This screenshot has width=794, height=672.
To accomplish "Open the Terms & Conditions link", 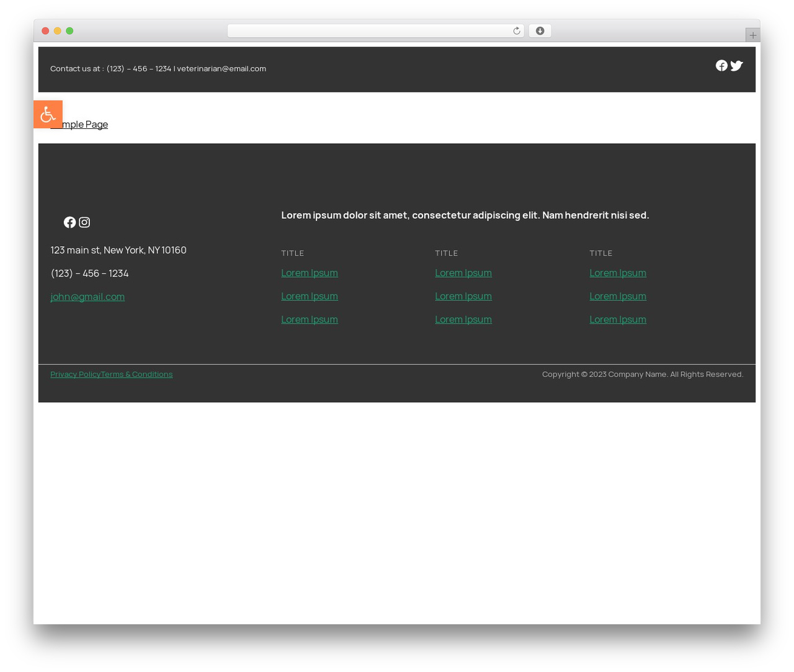I will pos(136,374).
